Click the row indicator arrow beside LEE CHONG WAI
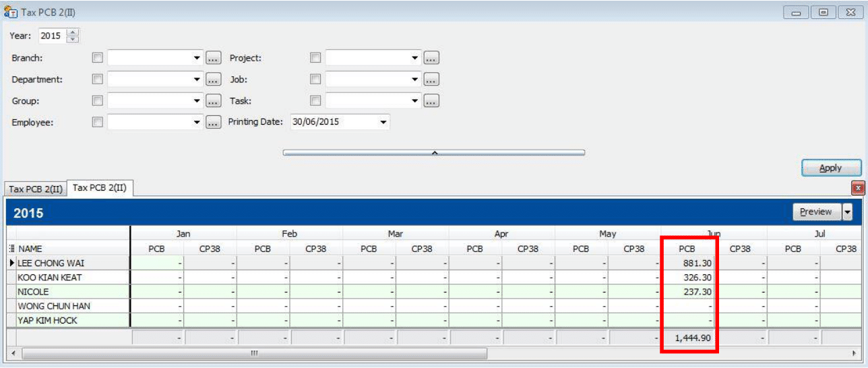 [x=11, y=263]
